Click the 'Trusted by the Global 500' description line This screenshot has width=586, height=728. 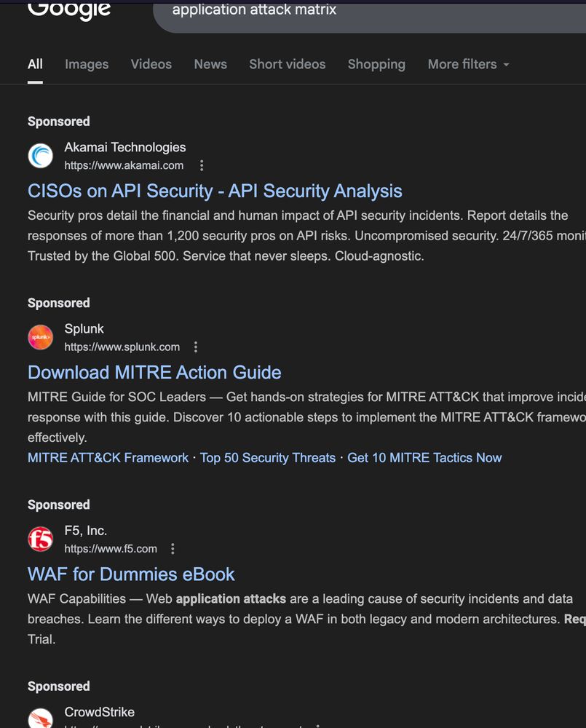pyautogui.click(x=226, y=256)
